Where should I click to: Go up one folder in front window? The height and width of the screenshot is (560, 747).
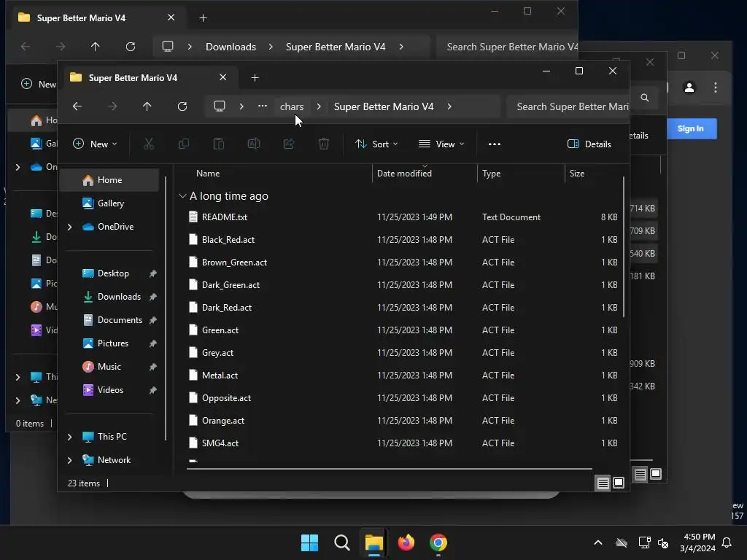click(x=147, y=106)
